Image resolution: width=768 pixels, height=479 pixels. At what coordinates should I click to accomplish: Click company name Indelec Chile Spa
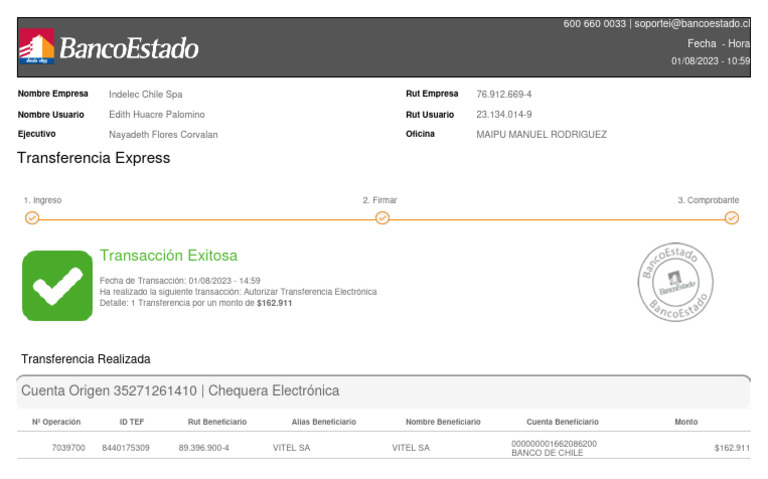point(145,94)
